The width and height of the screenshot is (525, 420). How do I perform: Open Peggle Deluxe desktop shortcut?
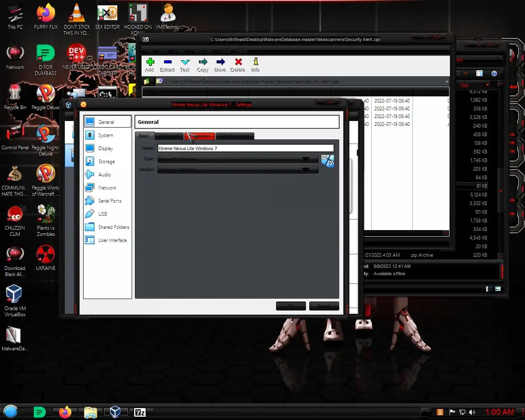coord(46,97)
